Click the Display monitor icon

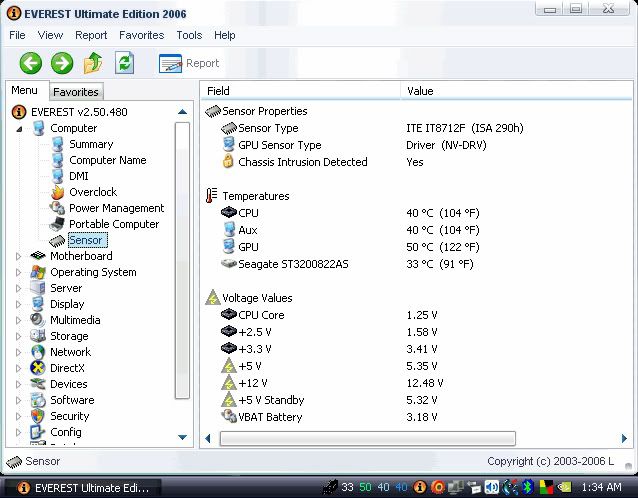coord(38,304)
